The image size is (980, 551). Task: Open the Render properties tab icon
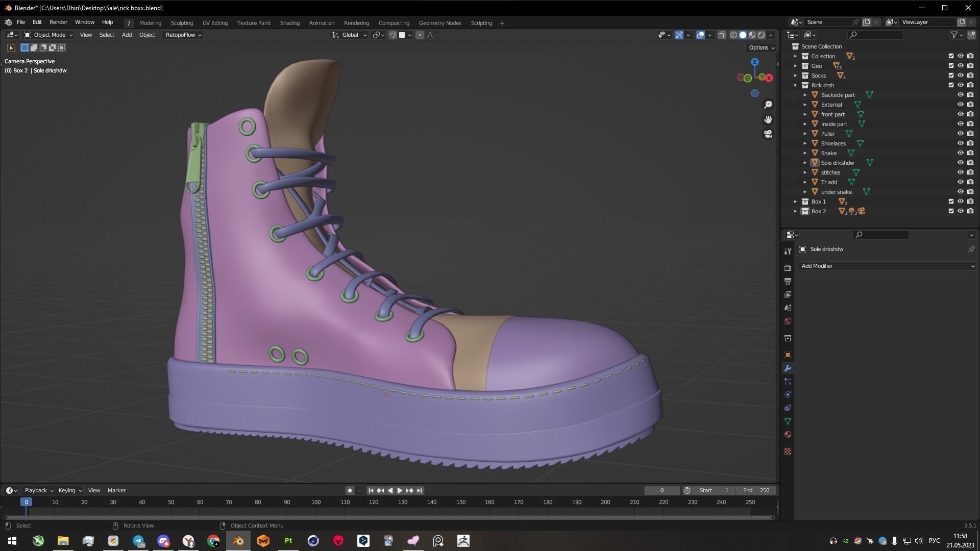tap(788, 268)
